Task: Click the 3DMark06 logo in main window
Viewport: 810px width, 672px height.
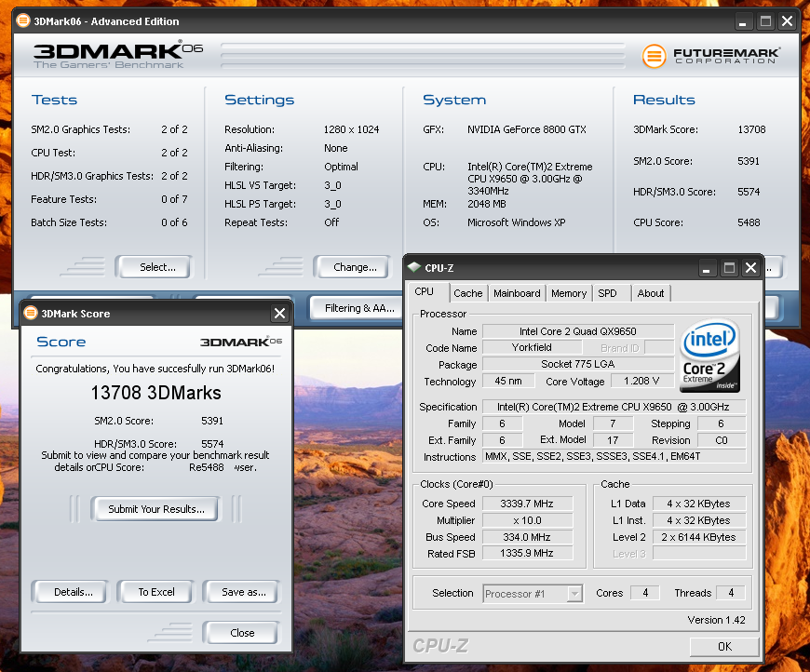Action: pyautogui.click(x=118, y=54)
